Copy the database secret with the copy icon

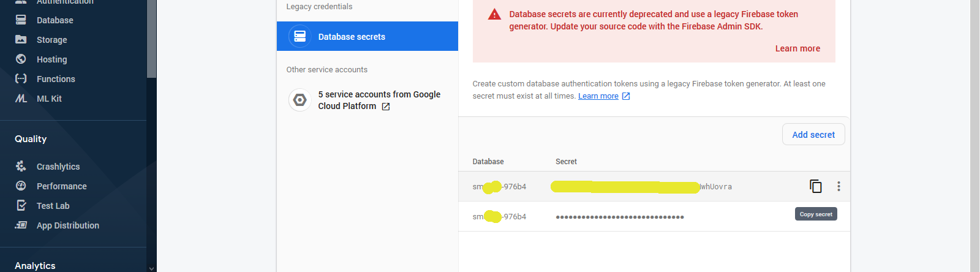click(x=815, y=186)
